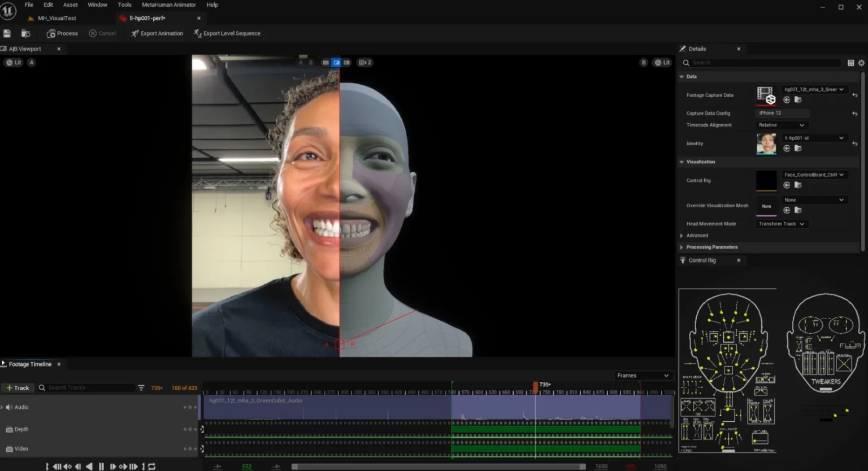This screenshot has height=471, width=868.
Task: Open the Unreal Engine logo button
Action: 8,11
